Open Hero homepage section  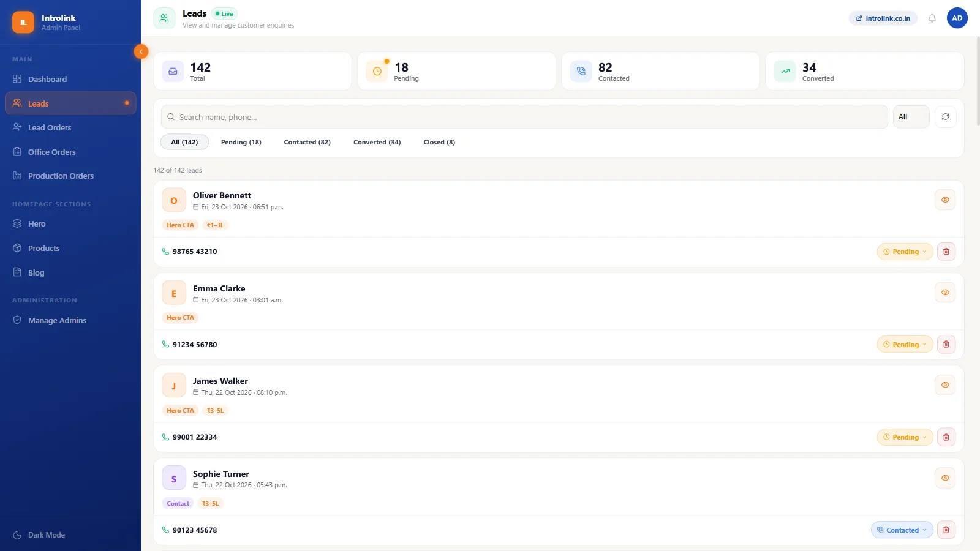coord(70,223)
